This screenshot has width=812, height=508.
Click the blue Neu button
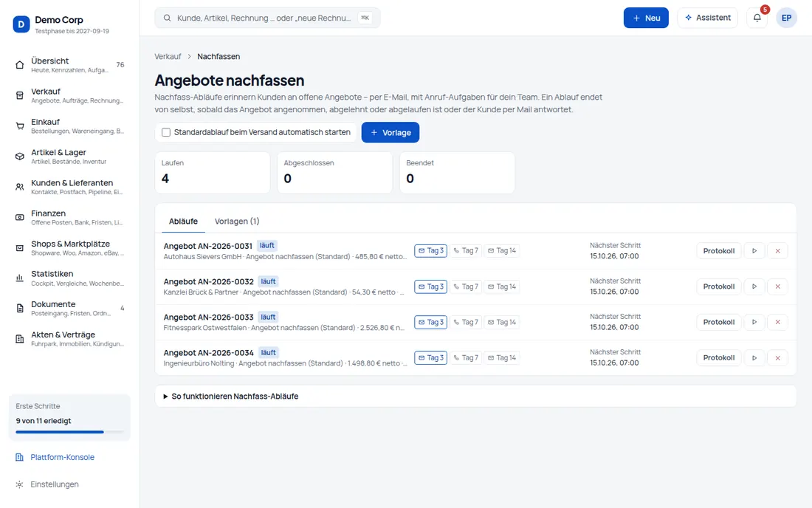[x=646, y=18]
